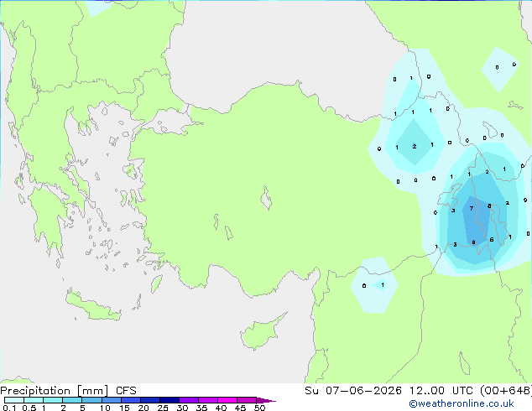The image size is (532, 411).
Task: Click the "45" legend scale label
Action: click(x=240, y=408)
